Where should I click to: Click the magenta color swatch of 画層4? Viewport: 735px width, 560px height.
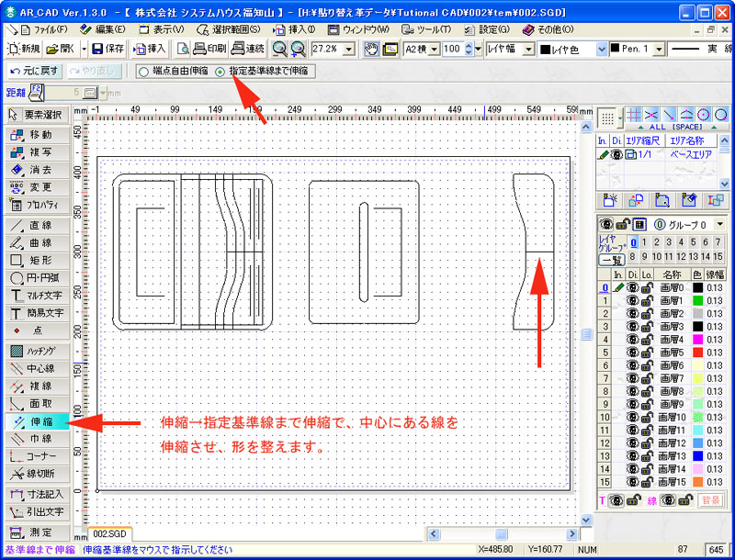click(699, 339)
